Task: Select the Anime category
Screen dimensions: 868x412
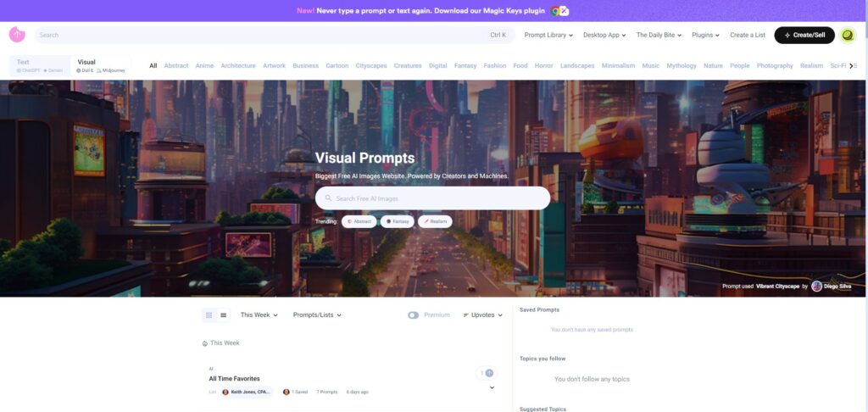Action: 204,66
